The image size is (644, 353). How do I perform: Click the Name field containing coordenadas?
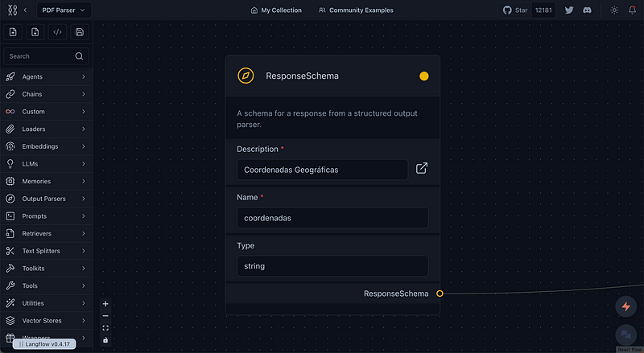tap(332, 218)
